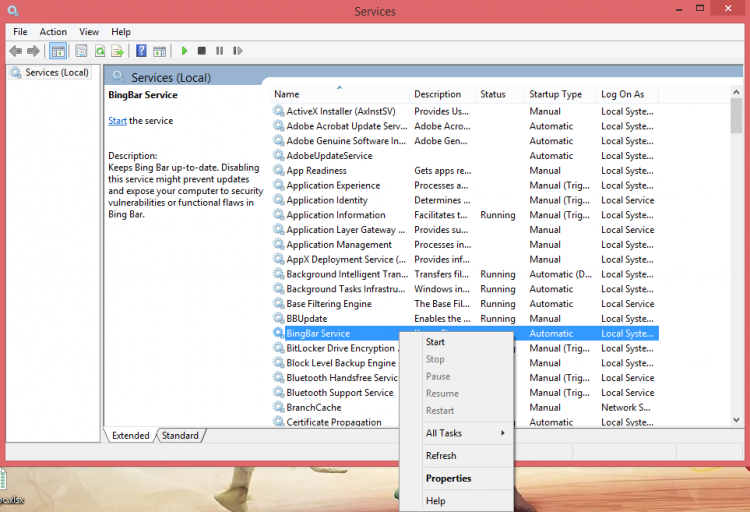This screenshot has height=512, width=750.
Task: Sort the list by the Startup Type column
Action: [x=555, y=94]
